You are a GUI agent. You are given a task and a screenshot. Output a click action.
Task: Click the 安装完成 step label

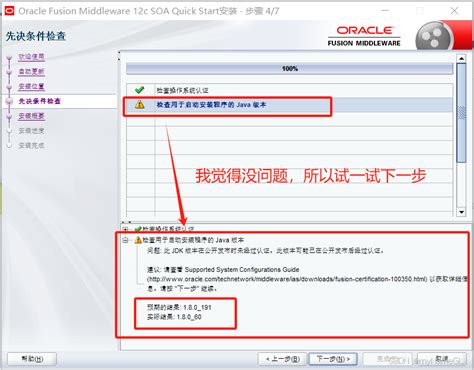coord(31,145)
